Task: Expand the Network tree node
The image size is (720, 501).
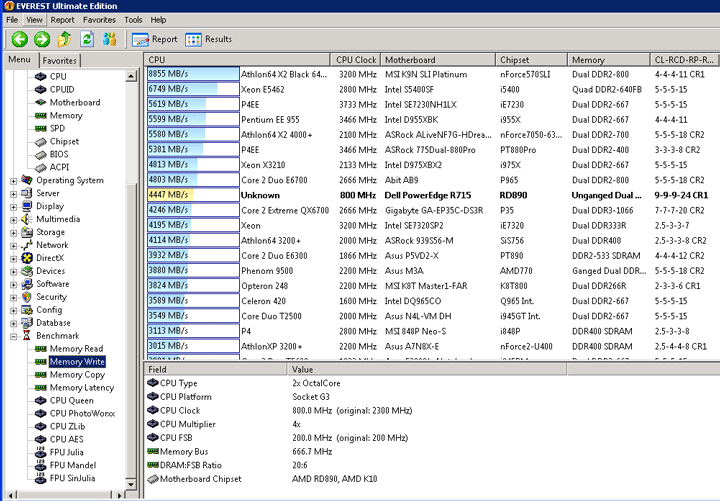Action: (x=13, y=246)
